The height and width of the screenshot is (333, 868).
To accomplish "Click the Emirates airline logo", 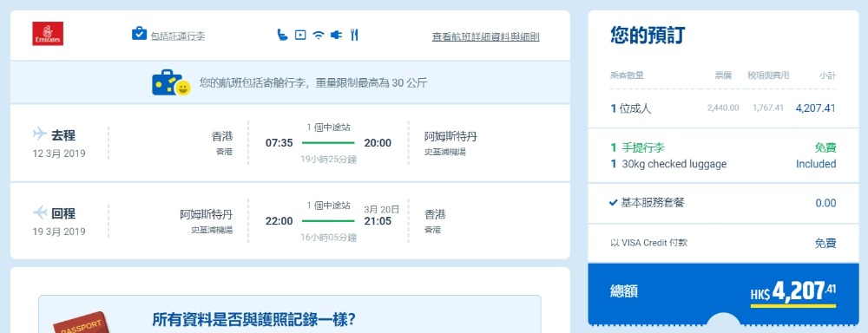I will tap(48, 33).
